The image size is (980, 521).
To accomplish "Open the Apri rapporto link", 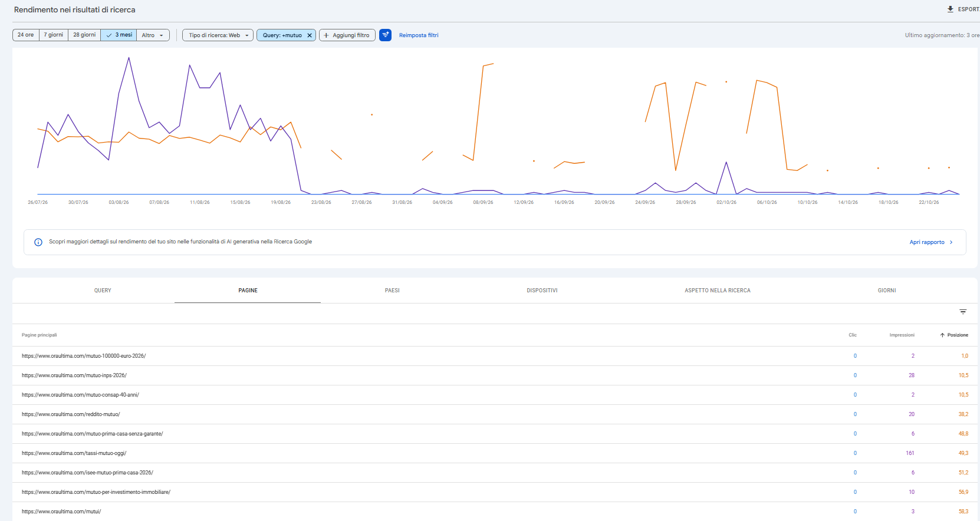I will click(x=927, y=242).
